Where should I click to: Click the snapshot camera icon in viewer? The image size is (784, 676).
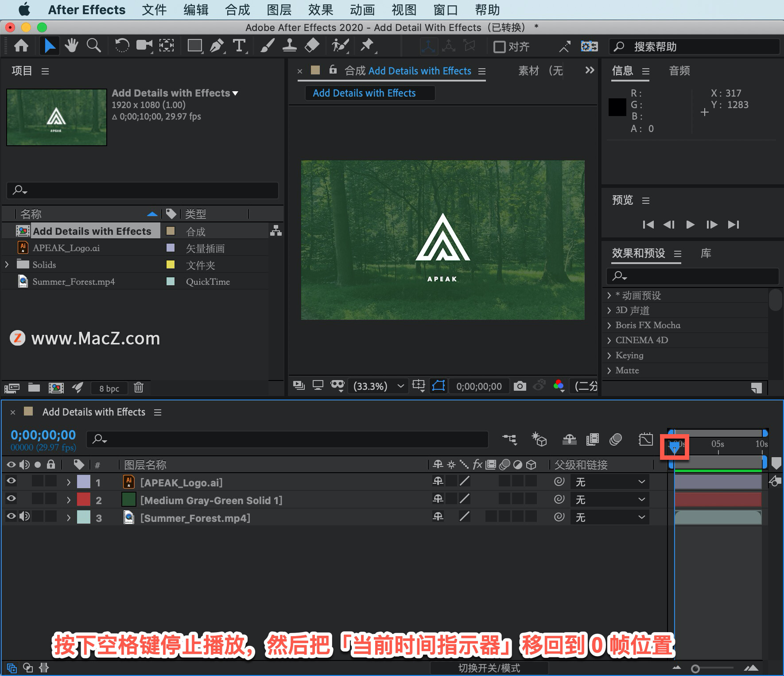coord(520,386)
